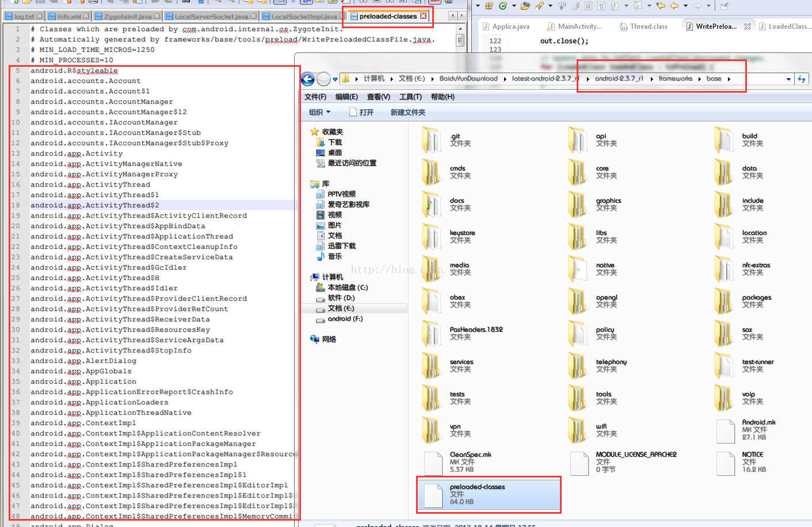Select 本地磁盘 (C:) in sidebar
The width and height of the screenshot is (812, 527).
click(x=342, y=287)
